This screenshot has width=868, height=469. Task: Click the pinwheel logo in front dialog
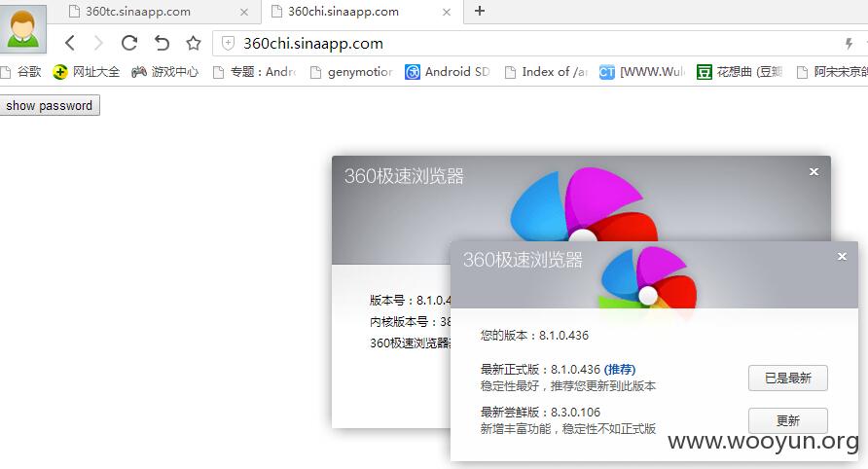click(648, 278)
